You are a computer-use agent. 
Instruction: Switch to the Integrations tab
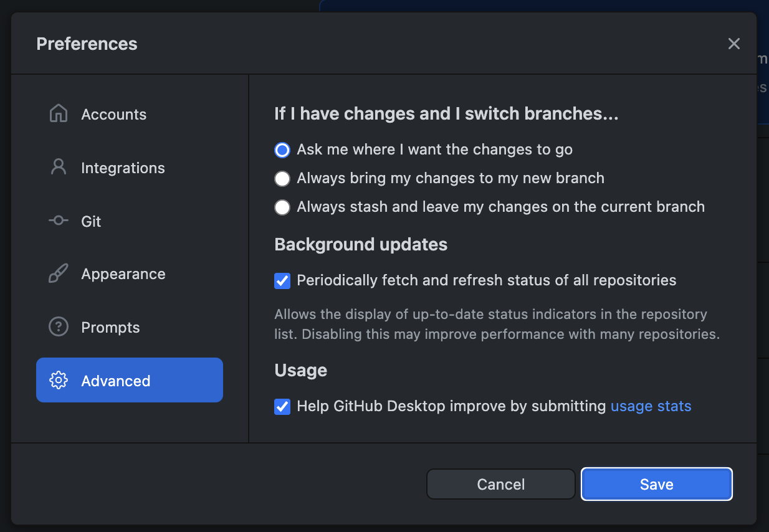[130, 168]
